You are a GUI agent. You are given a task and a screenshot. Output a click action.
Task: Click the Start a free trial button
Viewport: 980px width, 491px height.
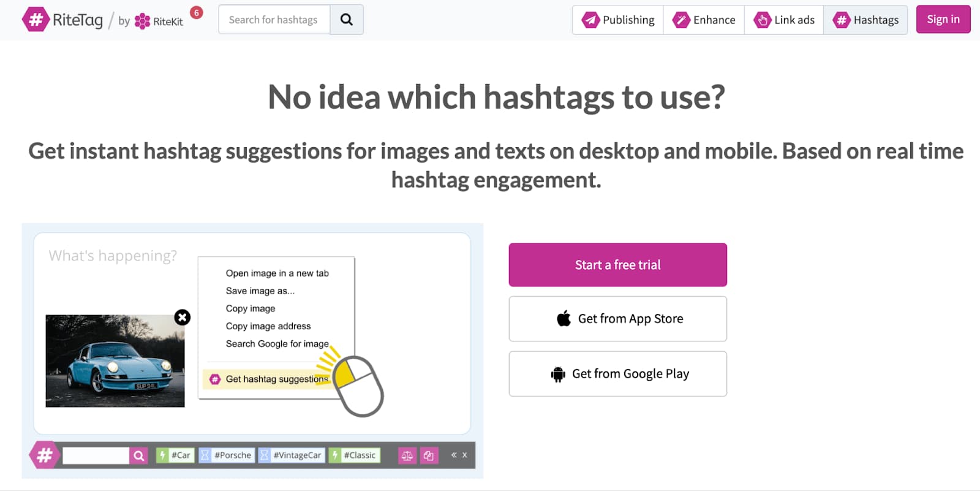coord(617,264)
